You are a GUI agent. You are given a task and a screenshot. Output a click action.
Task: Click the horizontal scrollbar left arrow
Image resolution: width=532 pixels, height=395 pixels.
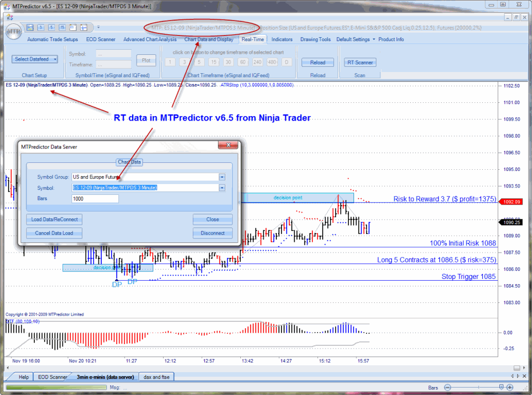[7, 368]
